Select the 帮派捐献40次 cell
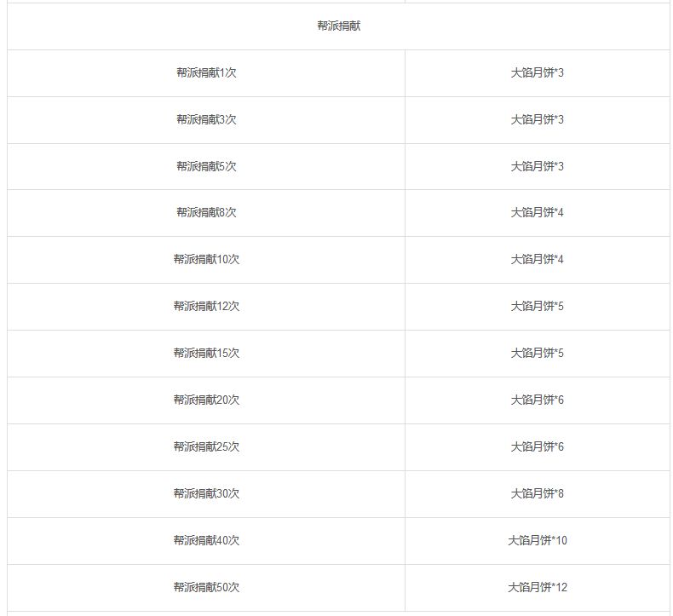Screen dimensions: 673x616 (x=206, y=540)
